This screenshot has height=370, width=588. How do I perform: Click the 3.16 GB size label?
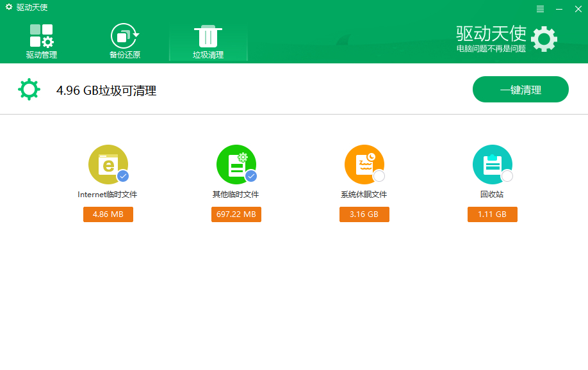(364, 214)
